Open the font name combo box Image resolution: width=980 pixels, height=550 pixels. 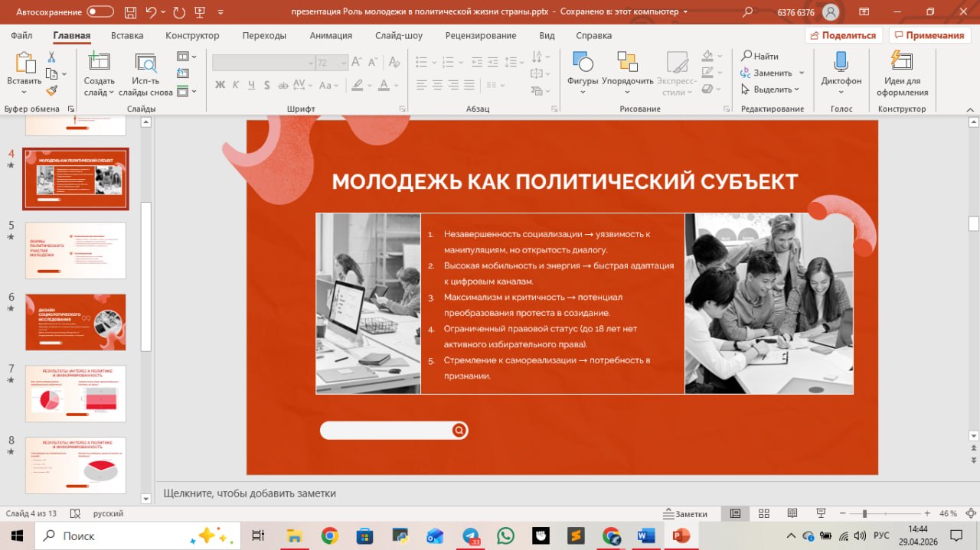point(263,63)
